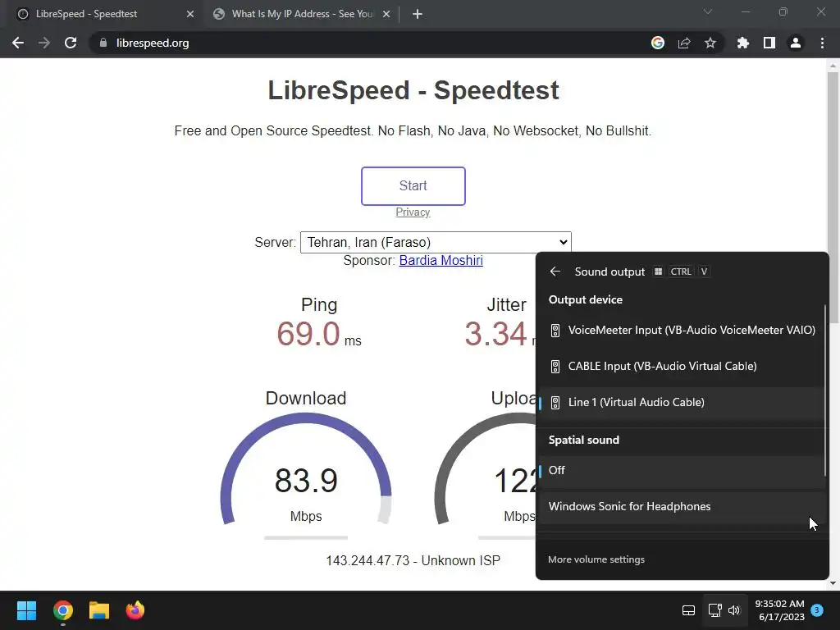This screenshot has width=840, height=630.
Task: Open the Extensions puzzle icon
Action: pos(743,43)
